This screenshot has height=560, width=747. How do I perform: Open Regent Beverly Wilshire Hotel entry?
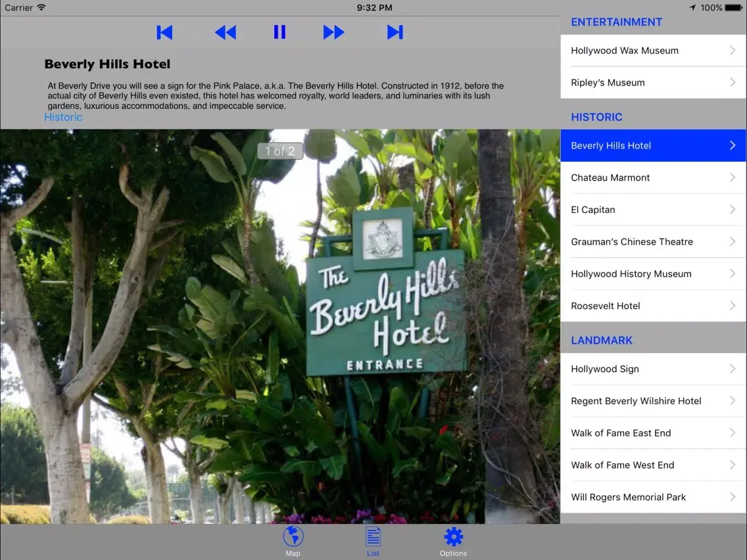[653, 401]
